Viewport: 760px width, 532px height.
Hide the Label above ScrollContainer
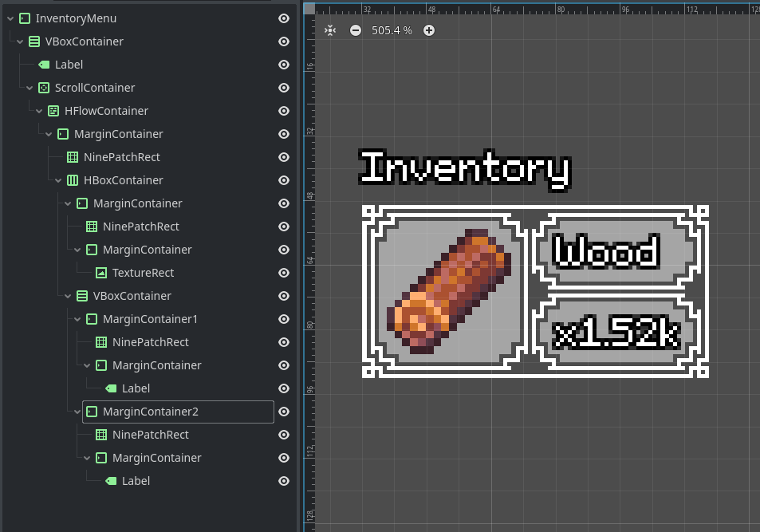point(284,65)
